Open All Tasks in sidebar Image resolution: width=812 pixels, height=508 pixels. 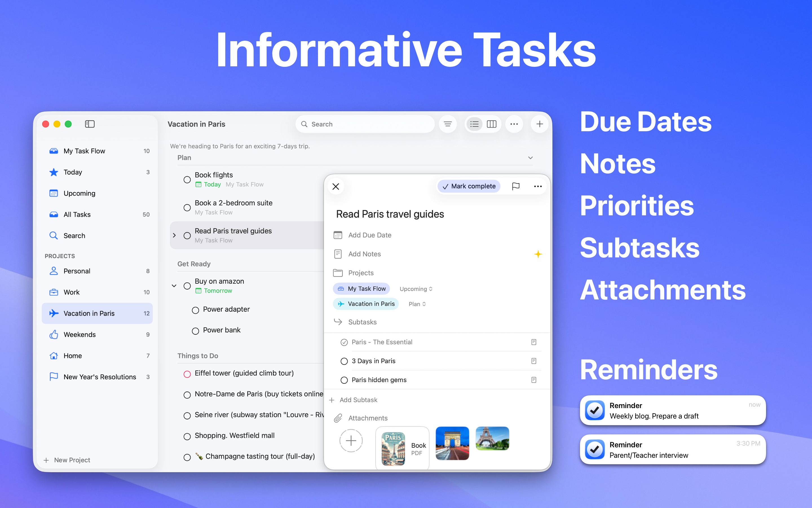[97, 214]
